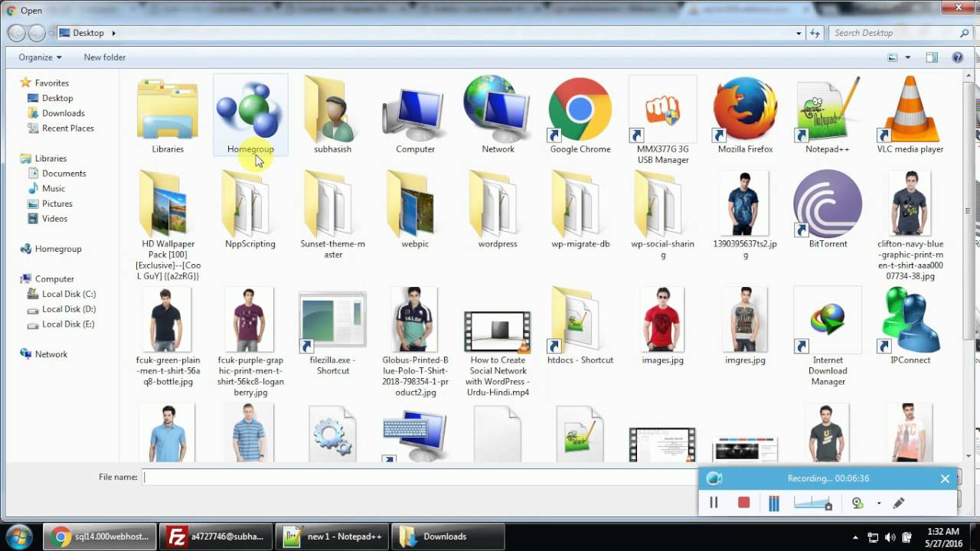The height and width of the screenshot is (551, 980).
Task: Select Local Disk (D:) in sidebar
Action: (x=68, y=309)
